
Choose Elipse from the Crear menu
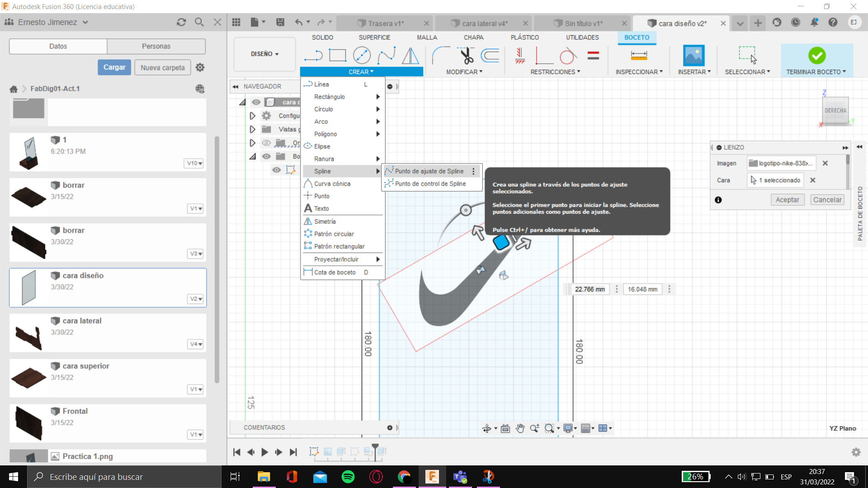point(343,146)
